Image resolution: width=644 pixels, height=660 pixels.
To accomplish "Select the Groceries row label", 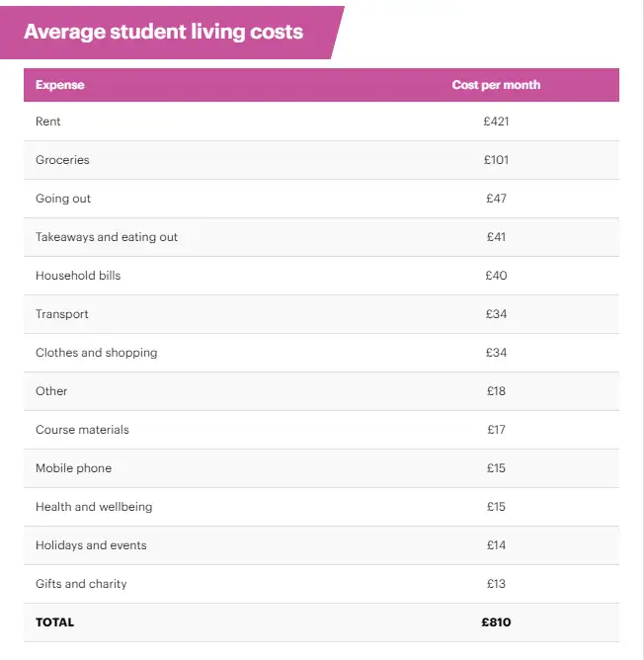I will point(62,160).
